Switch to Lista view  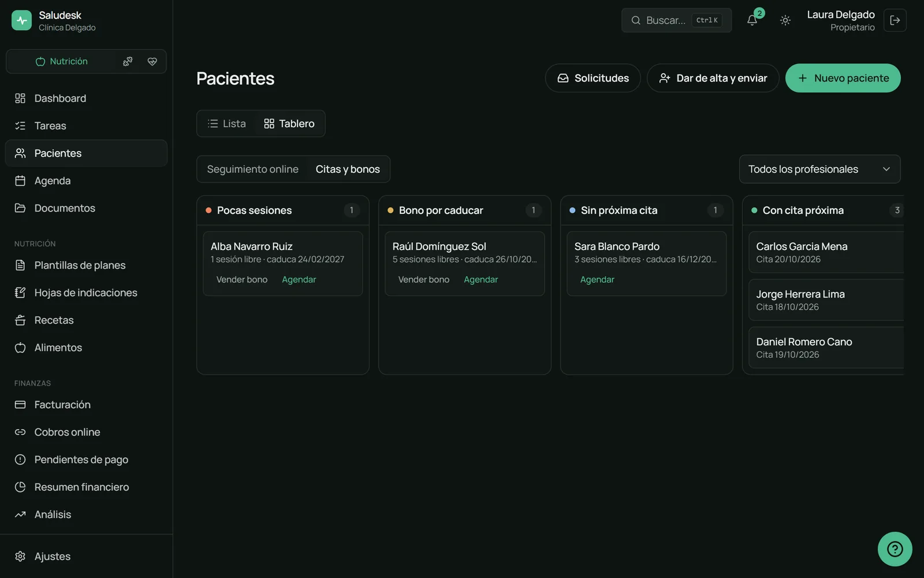coord(227,124)
